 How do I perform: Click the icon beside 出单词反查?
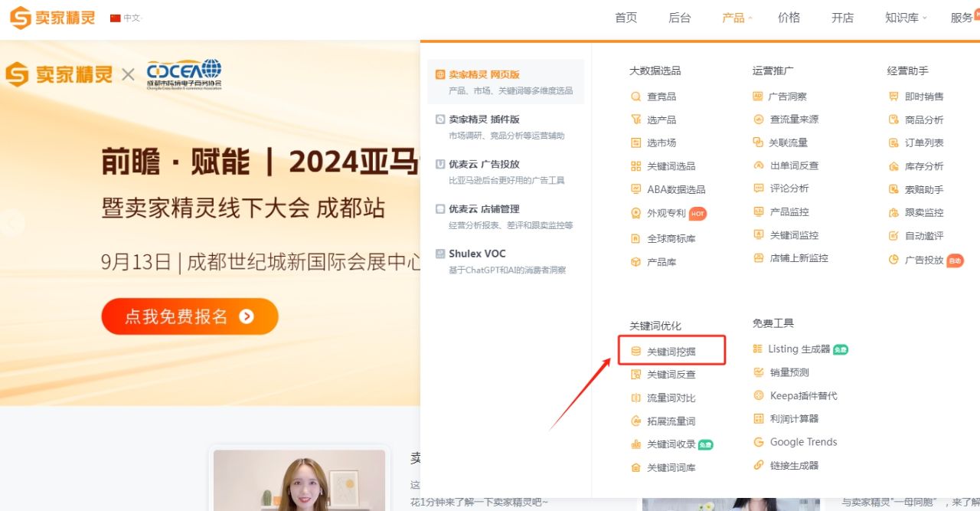click(759, 165)
